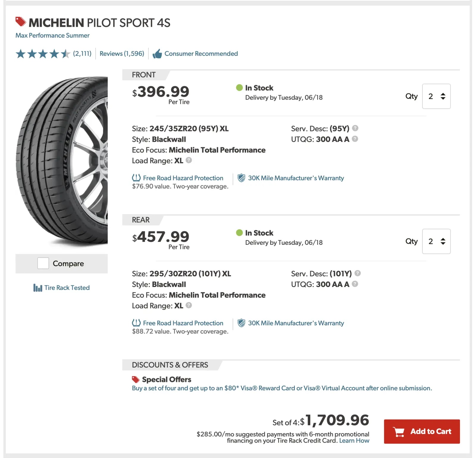Viewport: 476px width, 458px height.
Task: Click help icon next to rear Serv. Desc (101Y)
Action: click(358, 273)
